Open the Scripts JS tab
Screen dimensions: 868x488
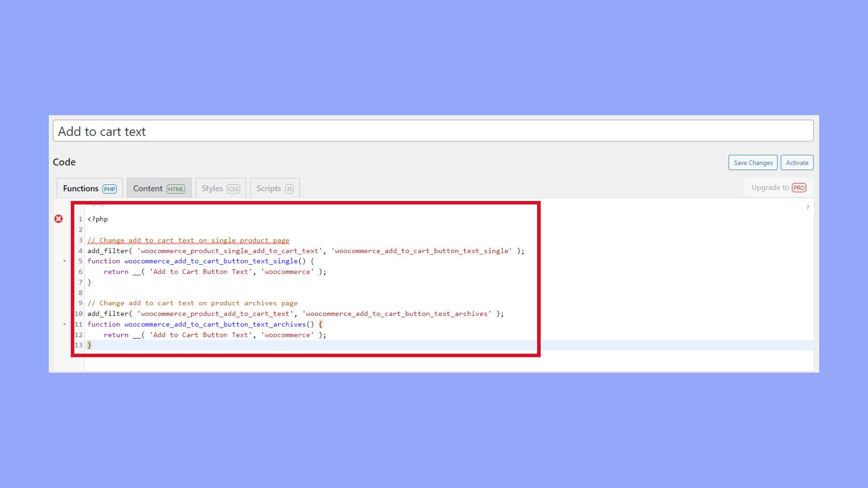coord(268,188)
